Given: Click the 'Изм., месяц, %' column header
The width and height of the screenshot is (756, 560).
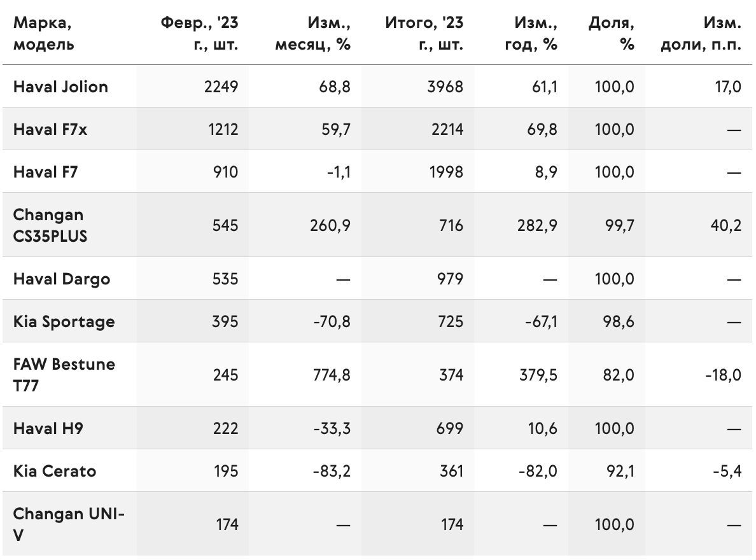Looking at the screenshot, I should click(x=312, y=33).
